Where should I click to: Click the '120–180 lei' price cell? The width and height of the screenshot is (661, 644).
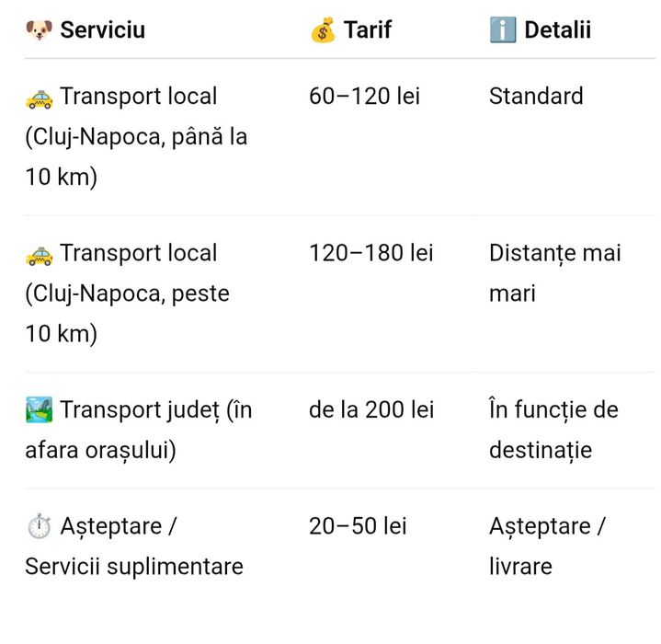(370, 254)
